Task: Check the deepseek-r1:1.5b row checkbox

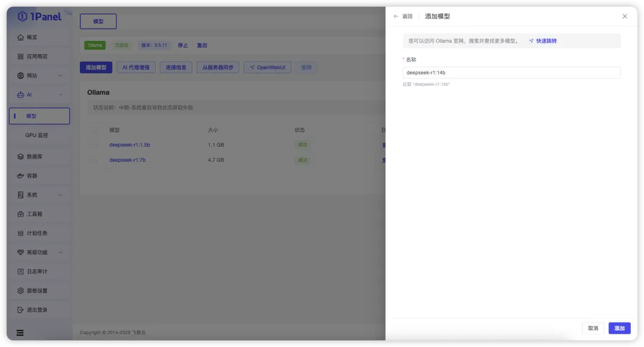Action: [x=94, y=145]
